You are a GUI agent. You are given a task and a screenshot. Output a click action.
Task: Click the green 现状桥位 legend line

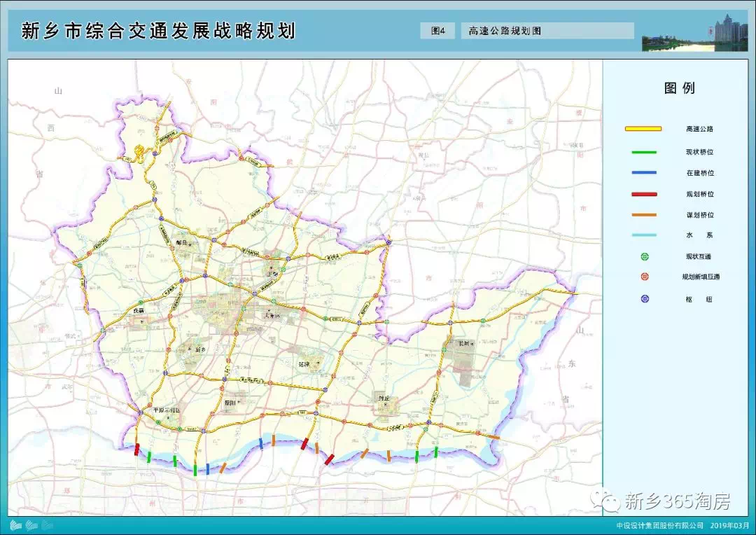click(643, 152)
